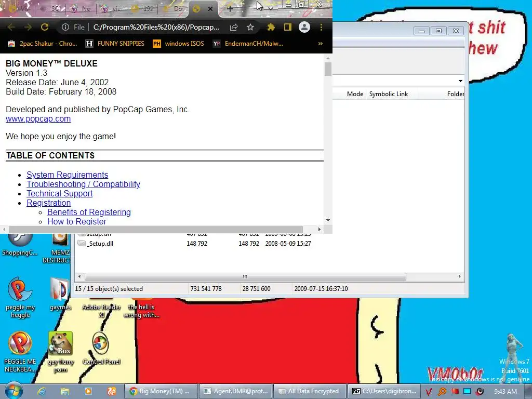532x399 pixels.
Task: Open Chrome profile avatar
Action: point(304,27)
